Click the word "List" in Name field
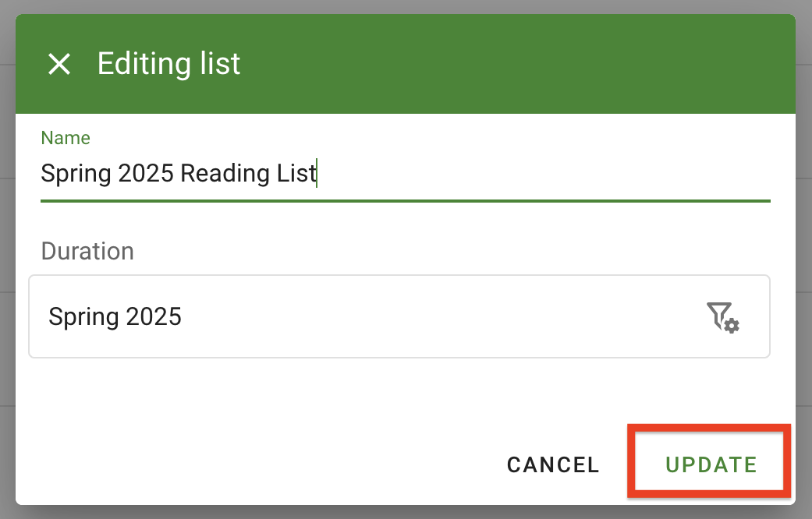Viewport: 812px width, 519px height. click(296, 173)
